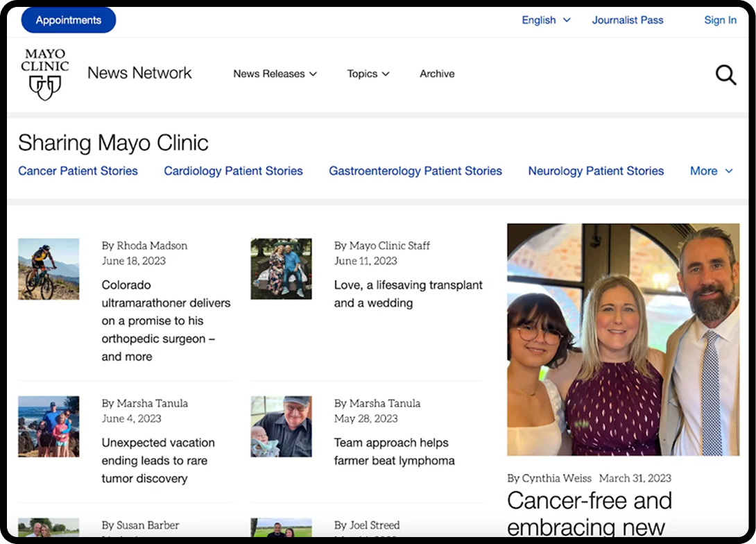Click the June 18, 2023 date
Screen dimensions: 756x544
(134, 261)
